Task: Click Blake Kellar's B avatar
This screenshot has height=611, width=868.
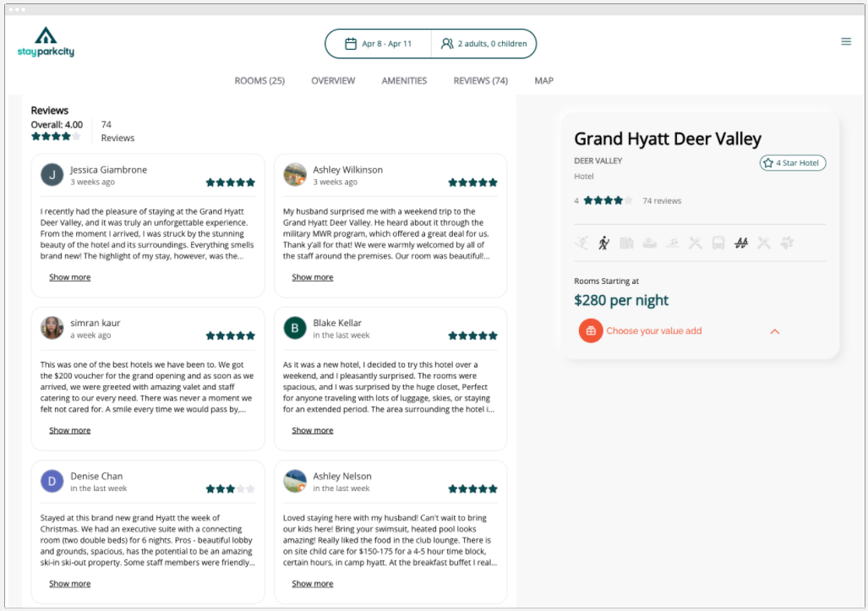Action: [295, 328]
